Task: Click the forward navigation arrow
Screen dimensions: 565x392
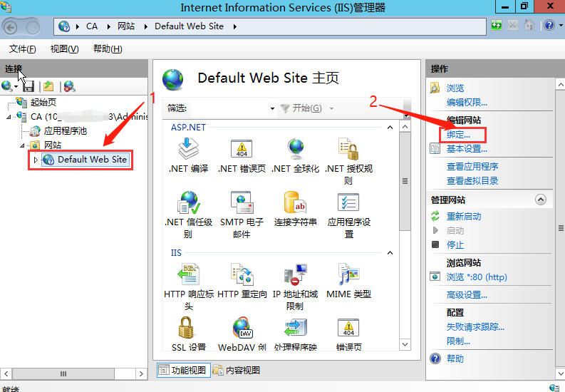Action: pos(33,27)
